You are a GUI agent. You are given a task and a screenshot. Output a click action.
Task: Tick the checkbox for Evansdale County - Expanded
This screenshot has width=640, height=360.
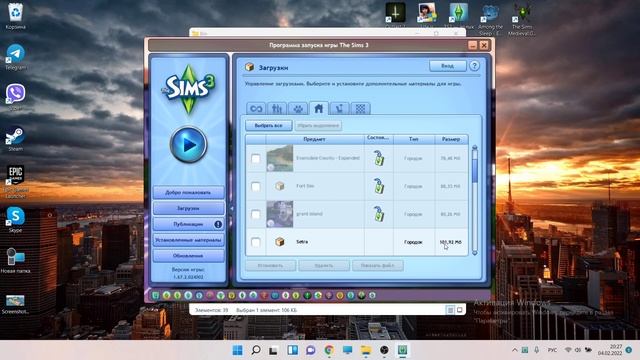click(256, 158)
